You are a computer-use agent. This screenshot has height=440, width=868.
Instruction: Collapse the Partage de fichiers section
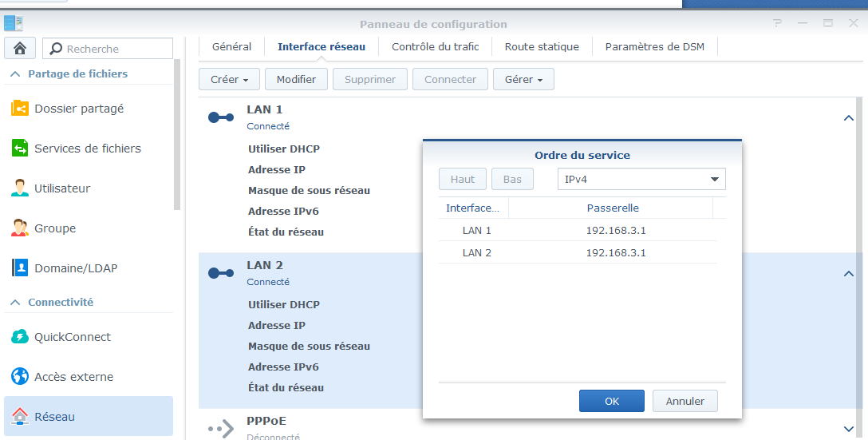15,73
